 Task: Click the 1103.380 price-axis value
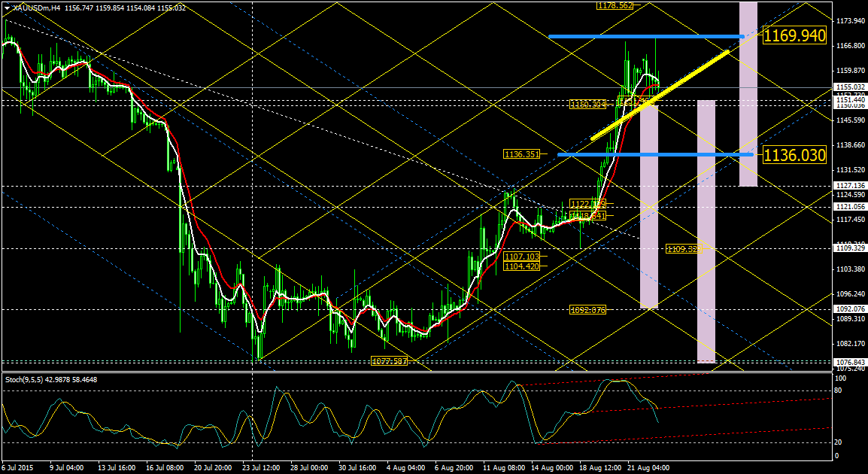click(x=850, y=269)
